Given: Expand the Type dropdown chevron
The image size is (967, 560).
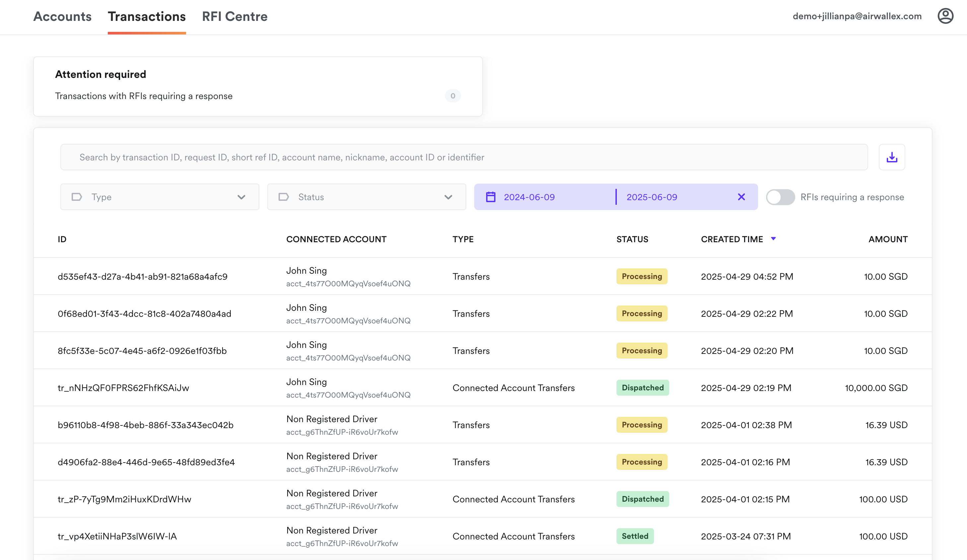Looking at the screenshot, I should [241, 197].
